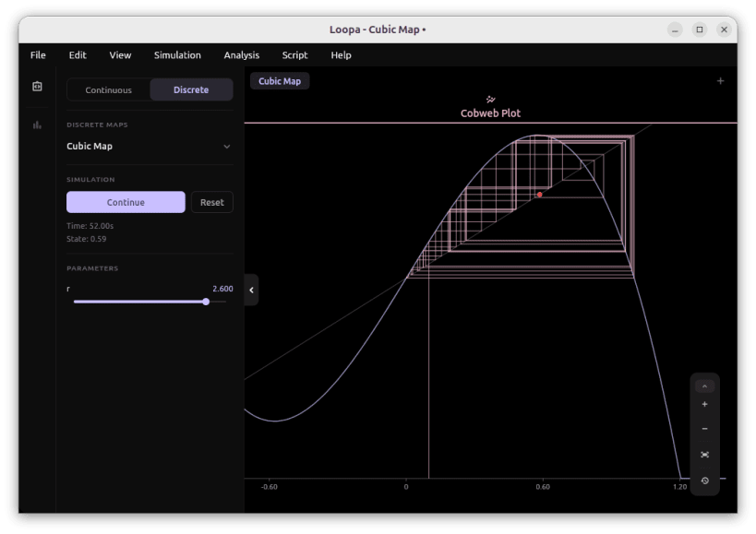Click the red current-state point on the plot
This screenshot has width=756, height=534.
pos(539,195)
